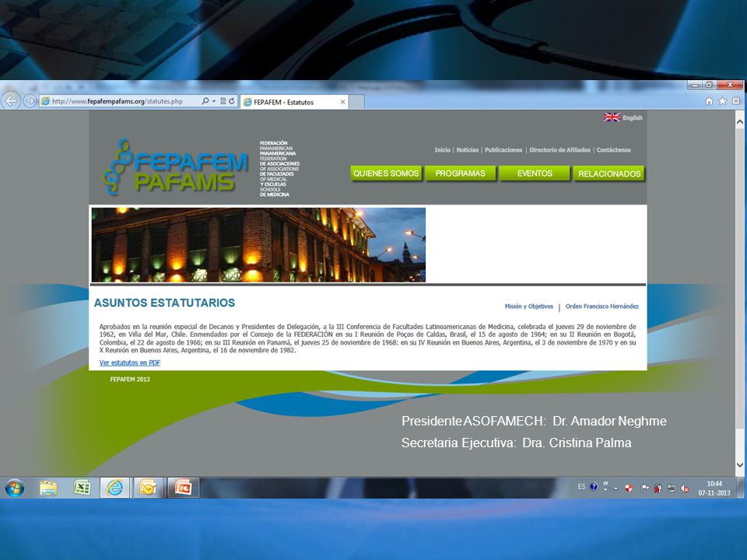Click the network tray icon

click(672, 488)
